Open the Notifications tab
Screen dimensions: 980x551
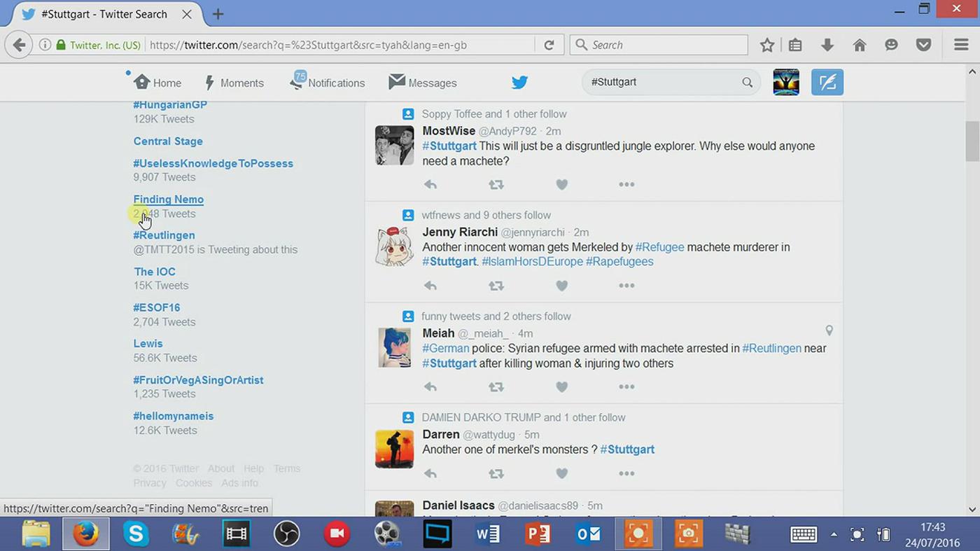coord(328,81)
